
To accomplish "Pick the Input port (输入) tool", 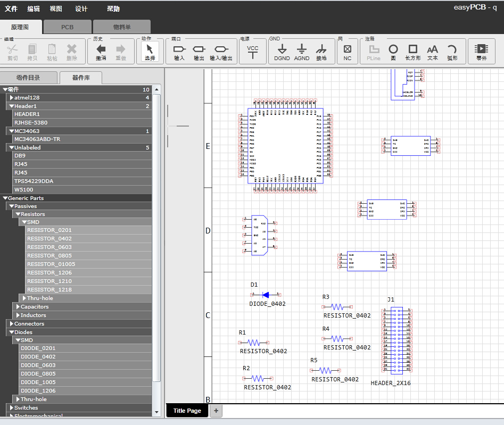I will [179, 49].
